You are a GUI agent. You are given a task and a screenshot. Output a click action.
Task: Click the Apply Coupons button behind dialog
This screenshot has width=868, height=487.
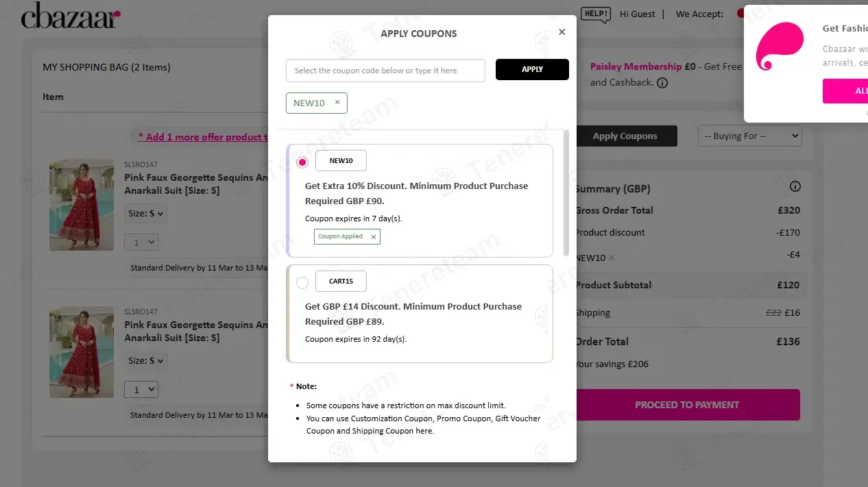(625, 136)
